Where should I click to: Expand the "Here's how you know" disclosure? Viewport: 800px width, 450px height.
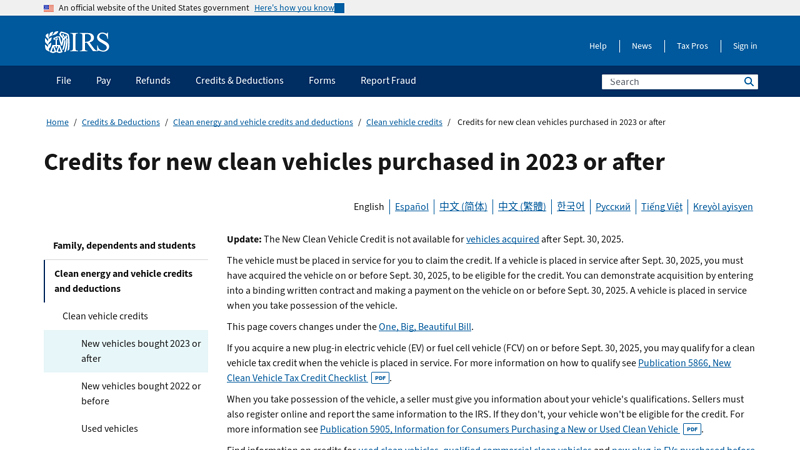pos(299,8)
